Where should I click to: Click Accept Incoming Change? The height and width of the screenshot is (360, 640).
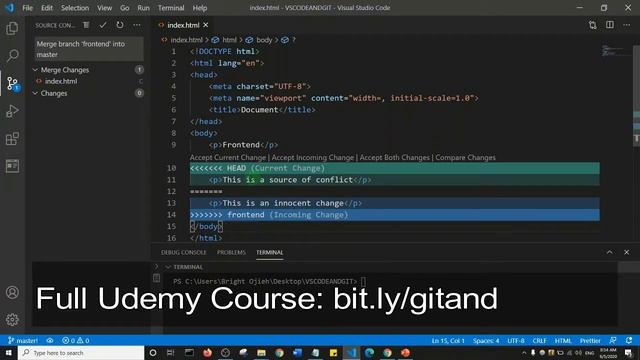[x=313, y=158]
